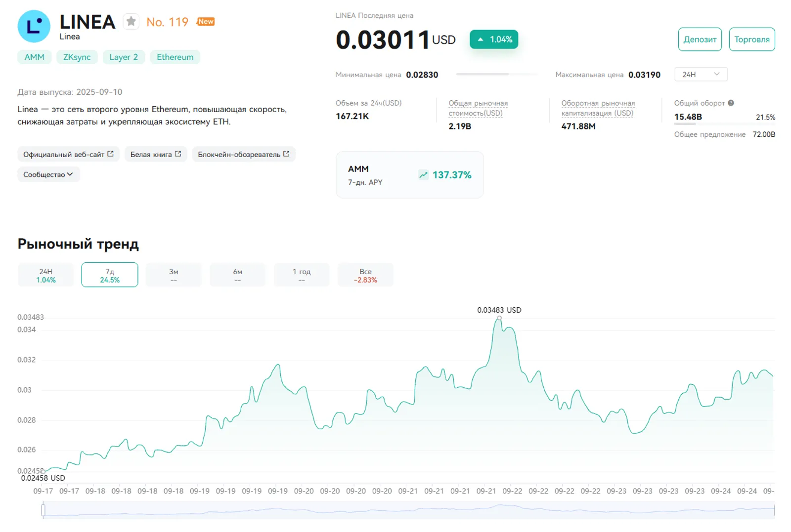Select the 1 год trend tab
This screenshot has height=532, width=791.
pos(302,275)
